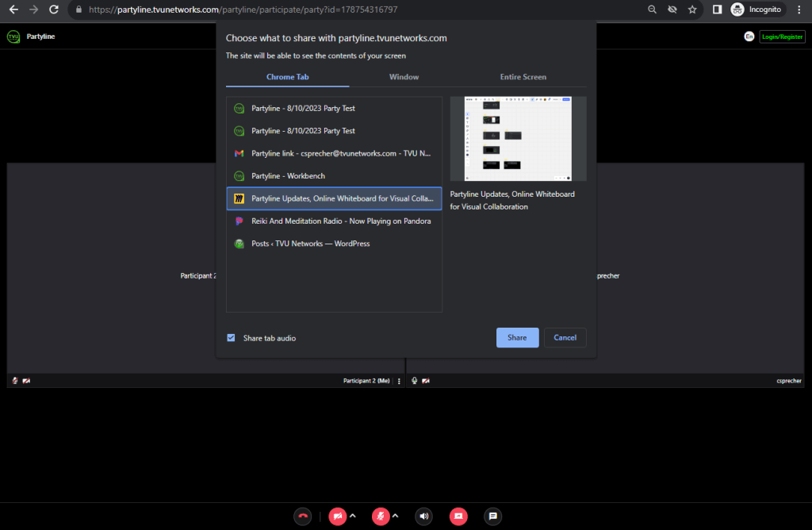Click browser forward arrow
The width and height of the screenshot is (812, 530).
tap(33, 10)
